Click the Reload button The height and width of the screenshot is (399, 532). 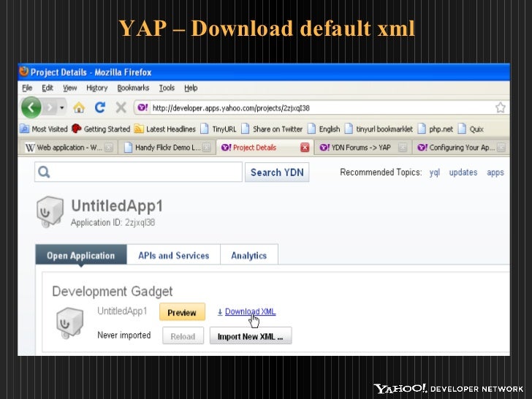pos(183,336)
